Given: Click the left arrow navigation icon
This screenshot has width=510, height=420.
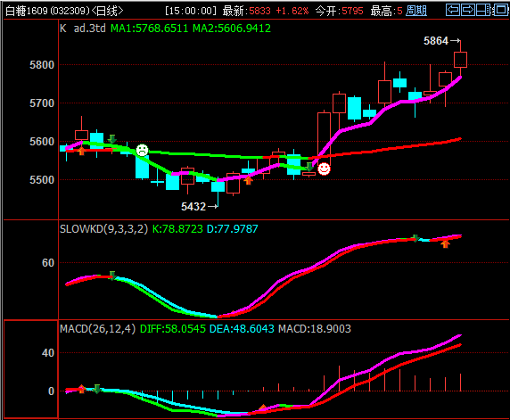Looking at the screenshot, I should point(452,10).
